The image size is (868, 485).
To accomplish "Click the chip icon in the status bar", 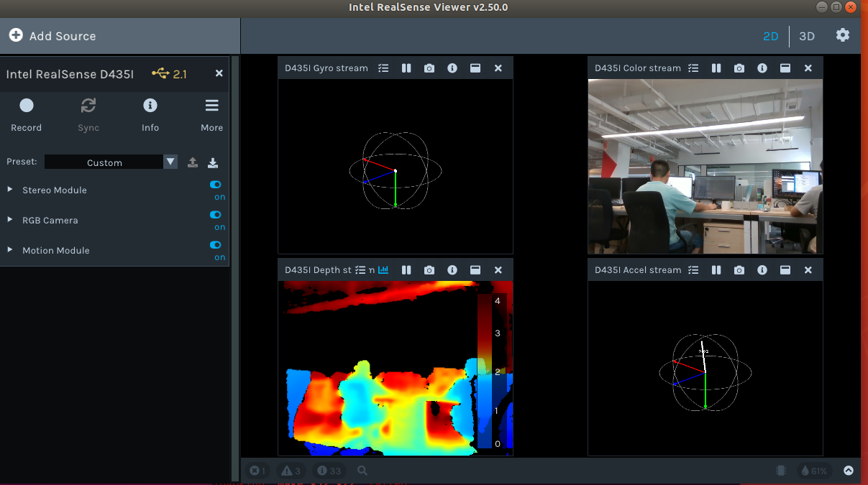I will pos(781,471).
